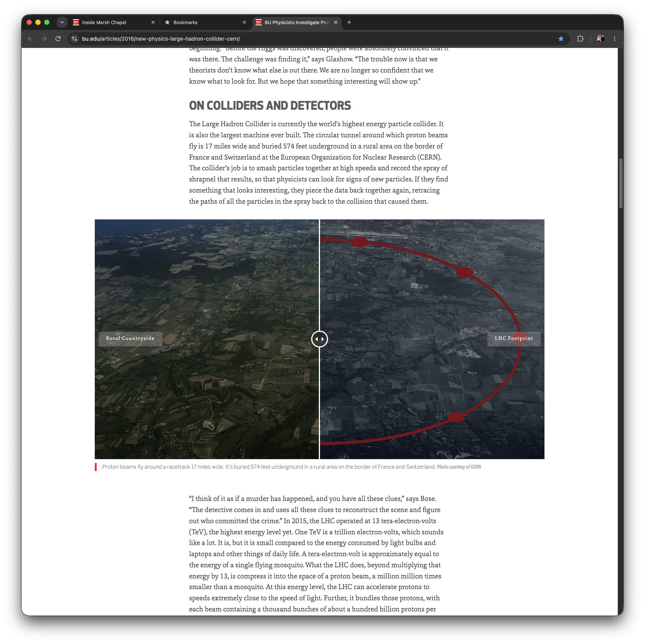Open the Extensions puzzle icon
The image size is (645, 644).
(580, 39)
